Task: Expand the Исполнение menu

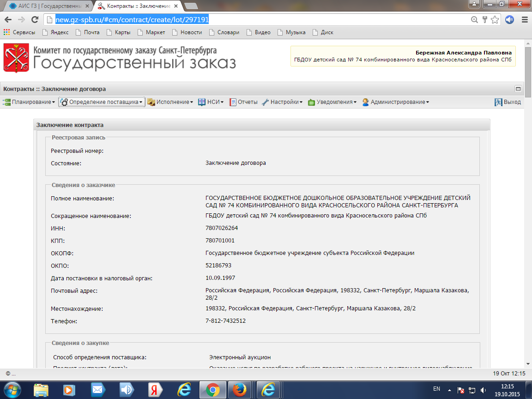Action: [x=170, y=102]
